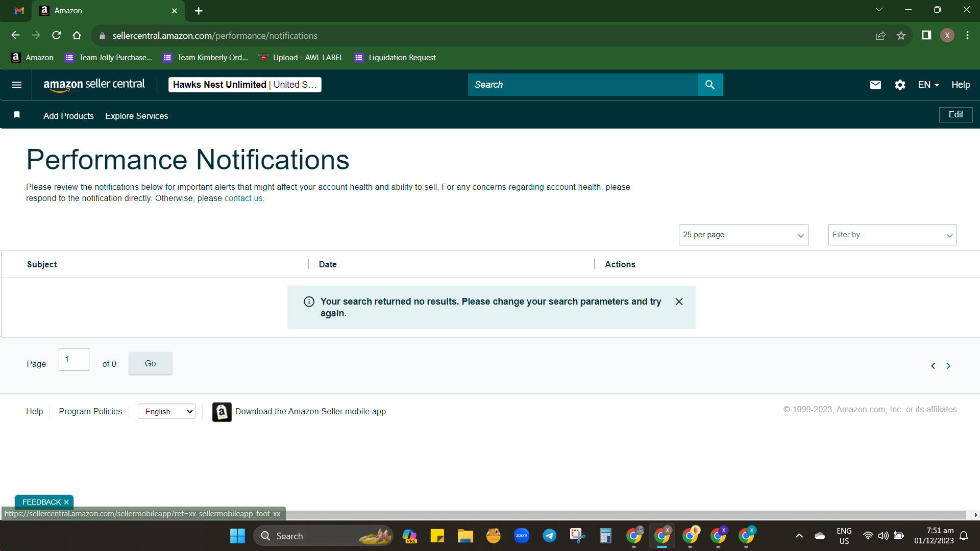
Task: Open the buyer messages envelope
Action: (875, 85)
